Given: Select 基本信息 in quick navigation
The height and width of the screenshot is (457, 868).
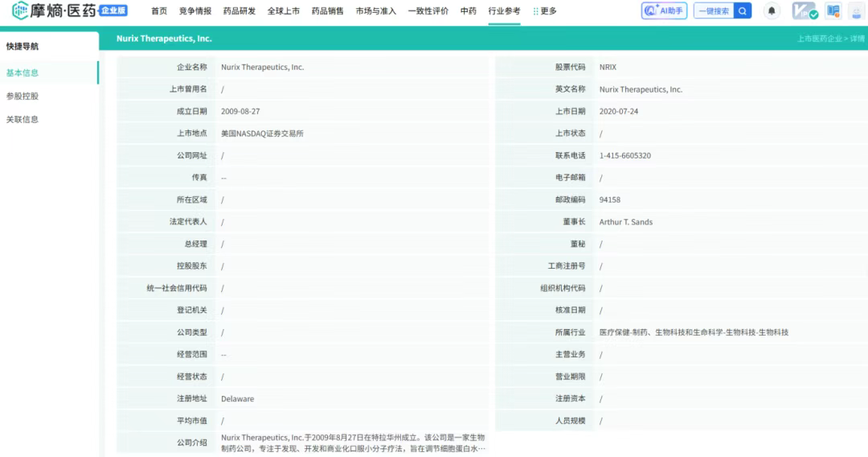Looking at the screenshot, I should tap(23, 72).
